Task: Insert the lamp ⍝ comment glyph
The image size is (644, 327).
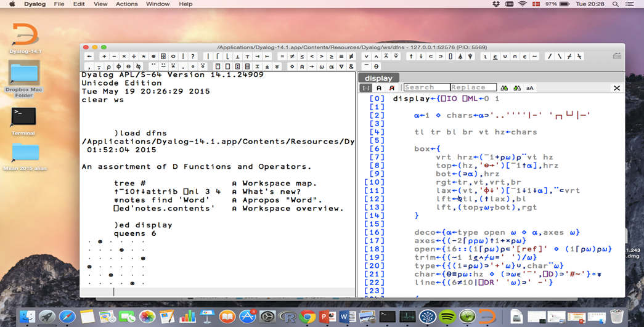Action: click(x=302, y=67)
